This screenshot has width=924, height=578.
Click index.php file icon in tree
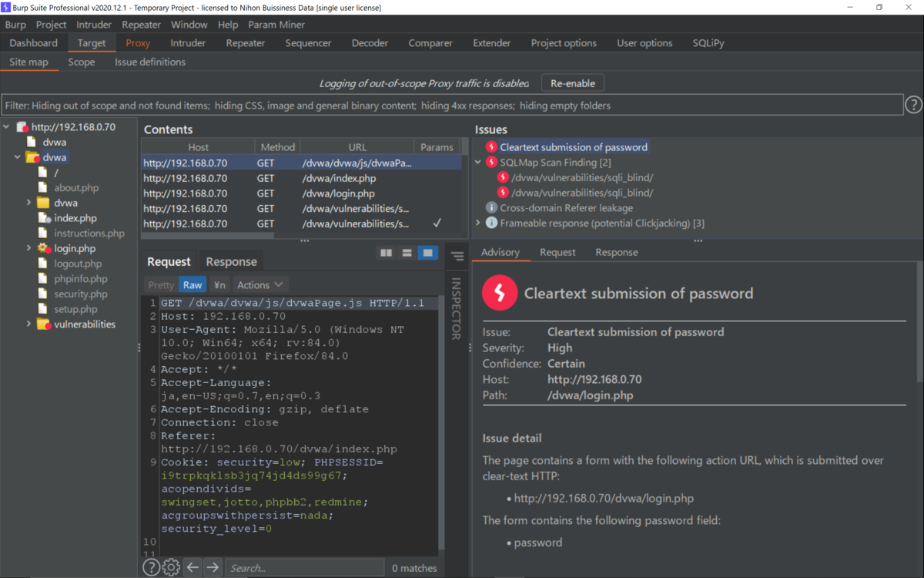[x=45, y=218]
